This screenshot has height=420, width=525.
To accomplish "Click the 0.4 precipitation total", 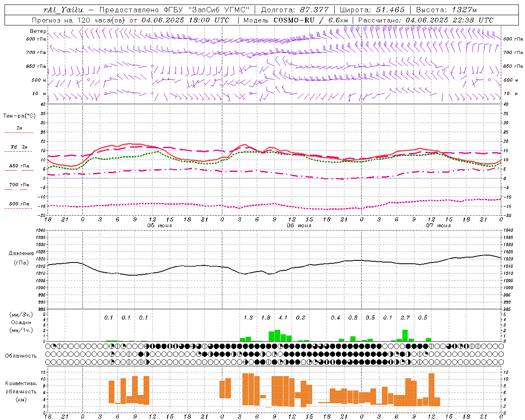I will [x=336, y=318].
